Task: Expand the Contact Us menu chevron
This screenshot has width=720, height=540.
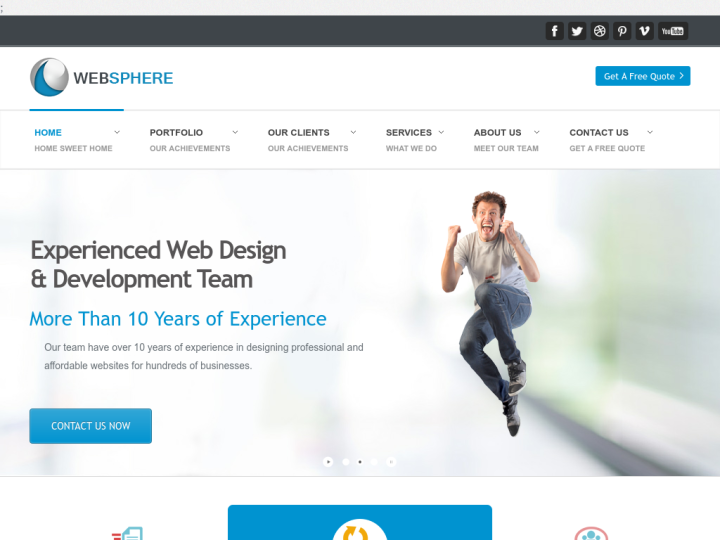Action: click(650, 132)
